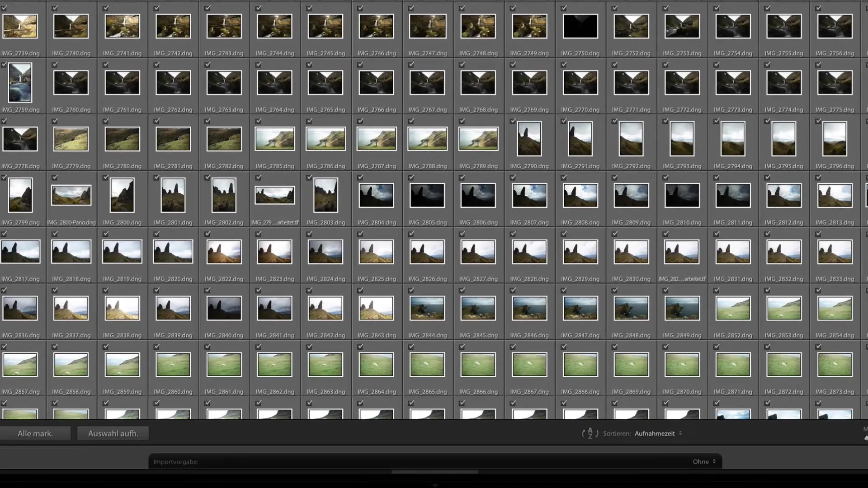The width and height of the screenshot is (868, 488).
Task: Click the file name IMG_2833.dng
Action: (835, 279)
